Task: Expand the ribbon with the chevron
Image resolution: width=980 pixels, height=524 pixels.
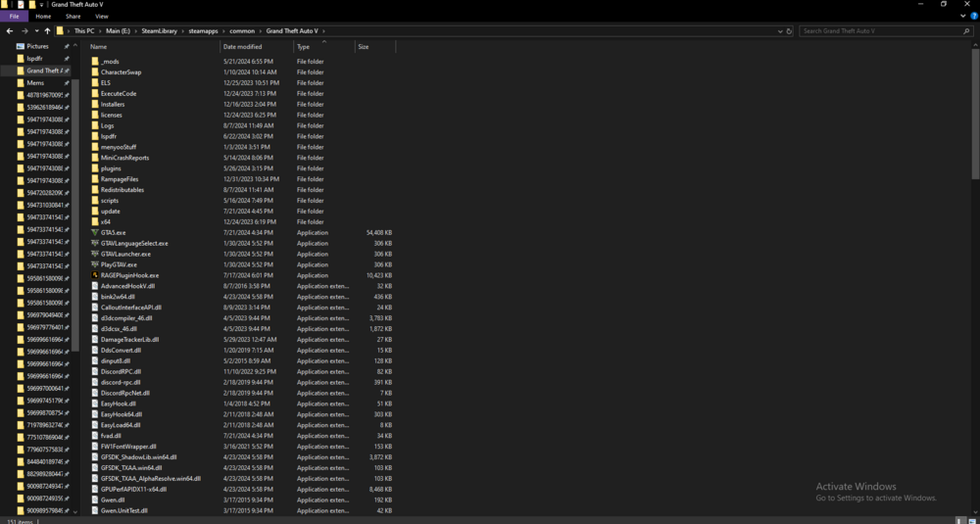Action: coord(964,17)
